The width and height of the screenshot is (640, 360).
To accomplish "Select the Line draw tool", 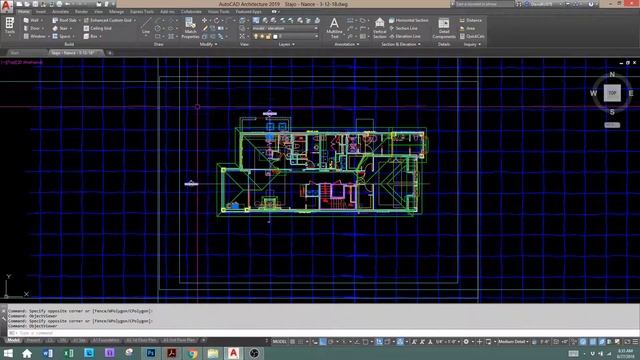I will pos(146,27).
